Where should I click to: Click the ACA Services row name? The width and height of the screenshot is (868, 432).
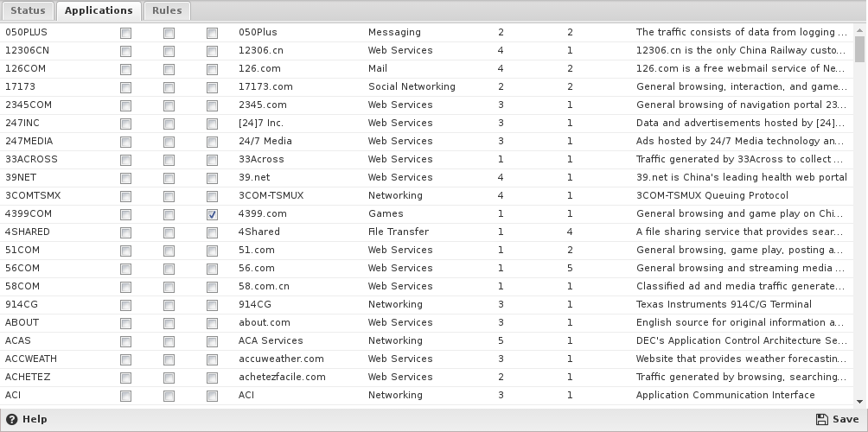[x=271, y=340]
